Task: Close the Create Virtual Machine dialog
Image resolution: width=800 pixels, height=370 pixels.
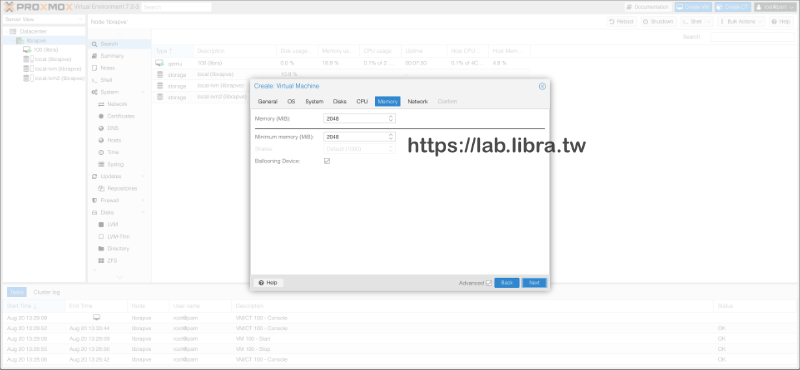Action: 542,86
